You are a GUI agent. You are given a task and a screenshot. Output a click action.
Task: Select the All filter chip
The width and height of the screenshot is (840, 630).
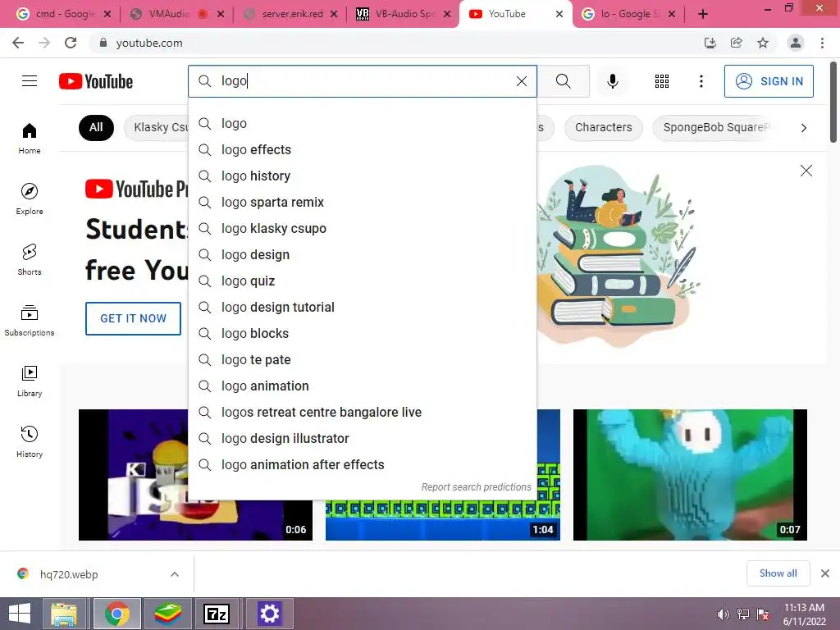pyautogui.click(x=97, y=127)
